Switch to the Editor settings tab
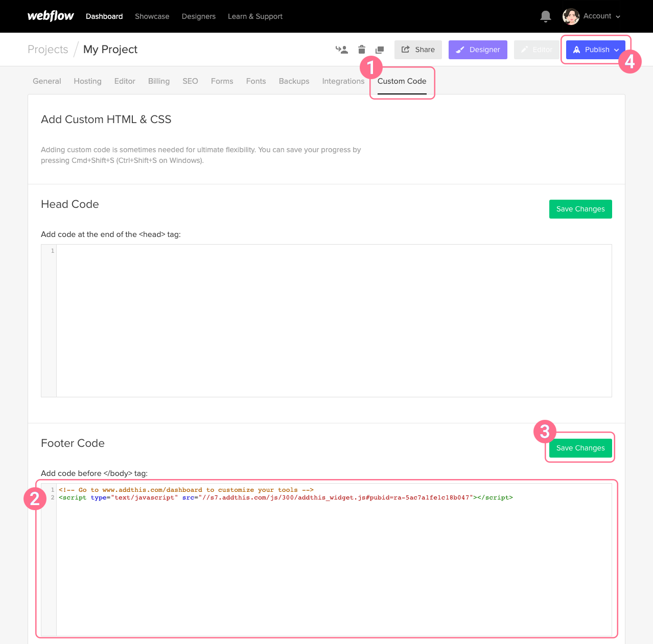 [x=125, y=81]
